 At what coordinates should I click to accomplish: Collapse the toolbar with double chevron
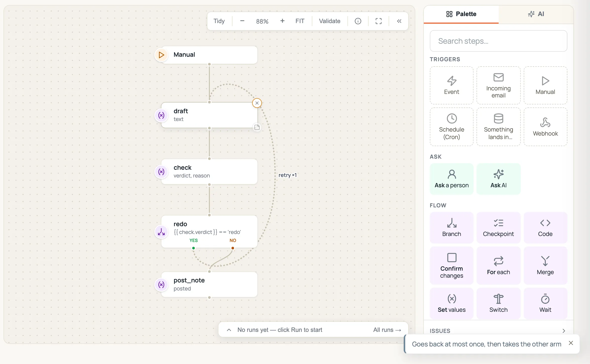pyautogui.click(x=399, y=21)
